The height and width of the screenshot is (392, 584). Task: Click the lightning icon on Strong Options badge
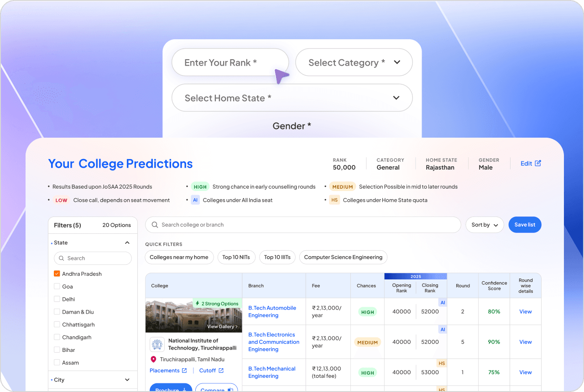(197, 304)
